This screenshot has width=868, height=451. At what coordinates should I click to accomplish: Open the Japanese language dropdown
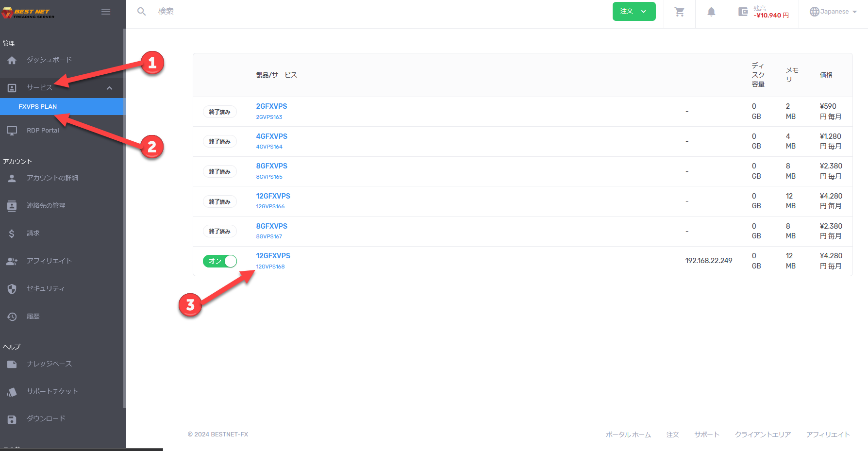pos(833,12)
